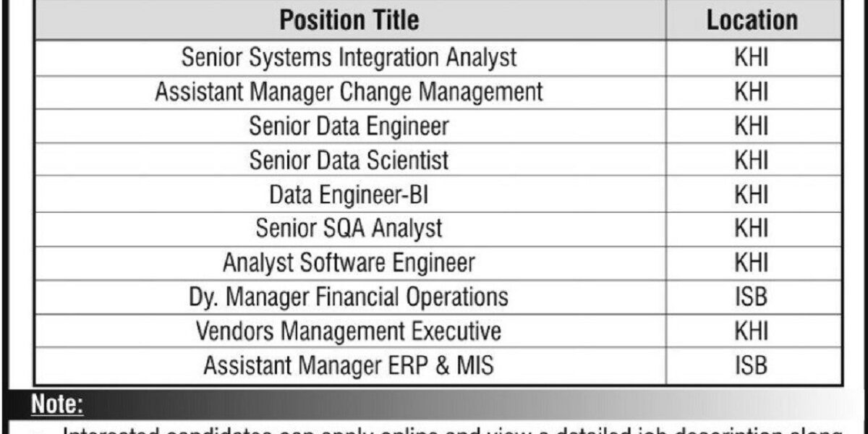Viewport: 868px width, 434px height.
Task: Click the Senior SQA Analyst row
Action: [x=349, y=229]
